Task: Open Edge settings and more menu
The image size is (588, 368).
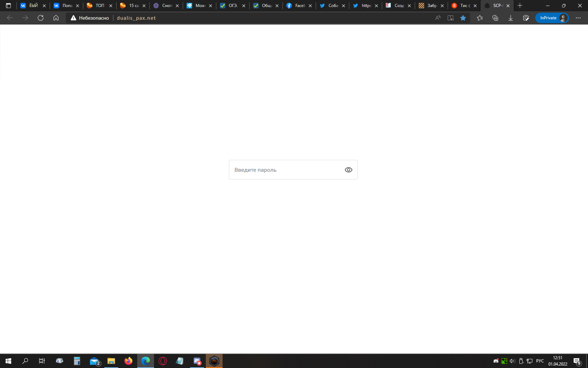Action: click(578, 18)
